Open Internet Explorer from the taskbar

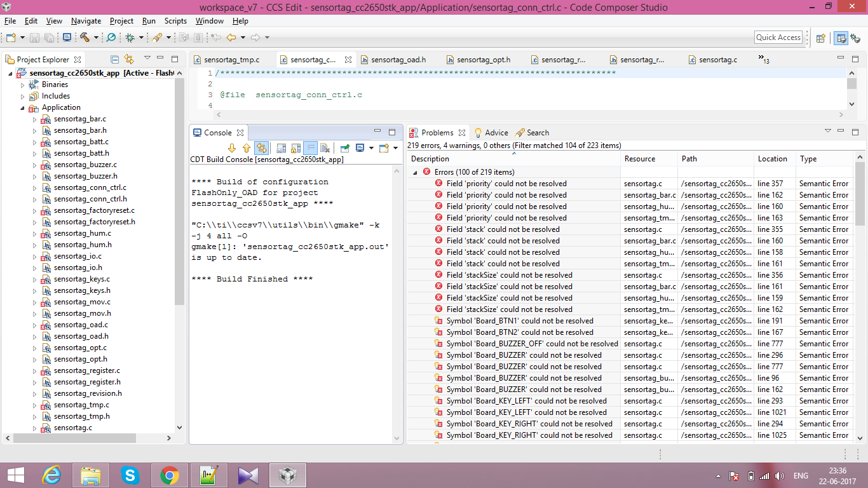[51, 475]
